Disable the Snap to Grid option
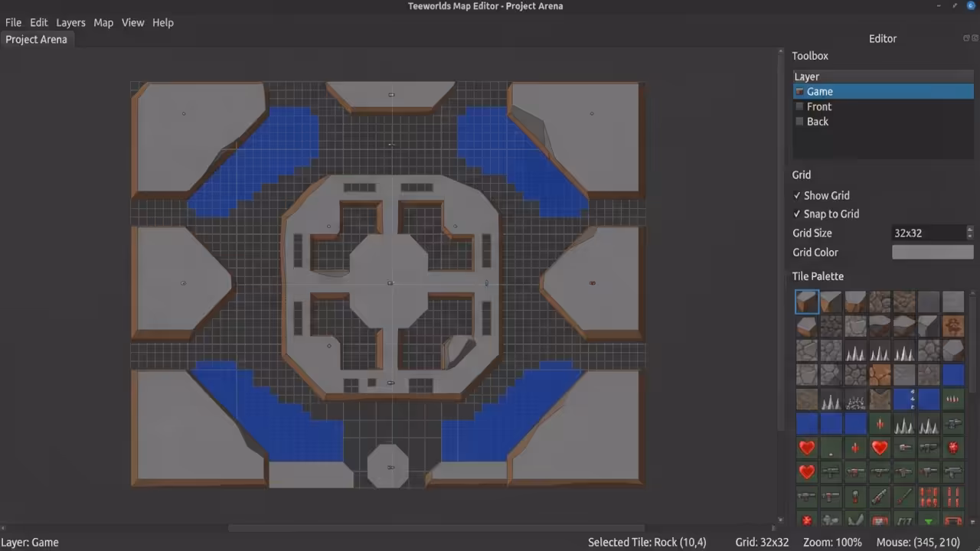The height and width of the screenshot is (551, 980). pyautogui.click(x=825, y=214)
